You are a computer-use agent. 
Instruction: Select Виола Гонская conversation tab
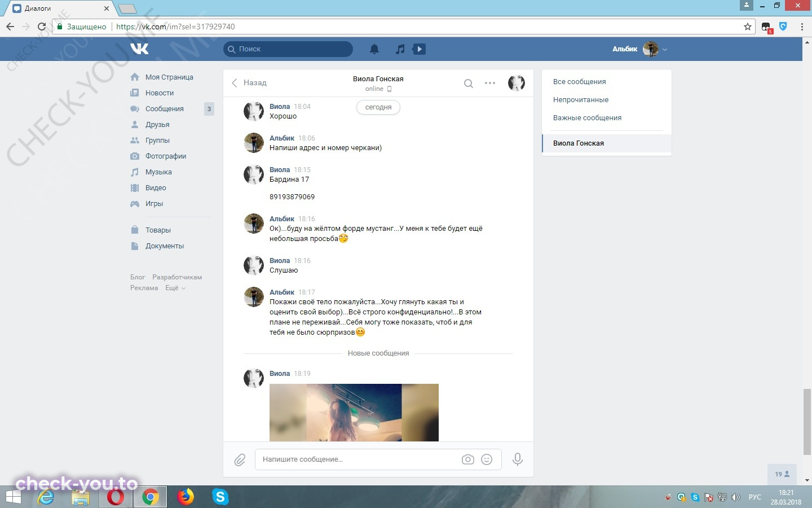pyautogui.click(x=607, y=143)
